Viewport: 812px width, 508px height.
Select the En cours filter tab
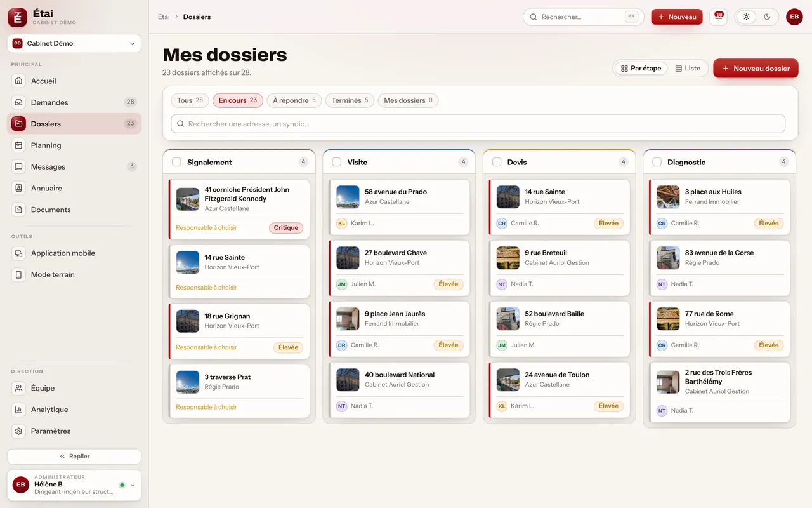[238, 100]
